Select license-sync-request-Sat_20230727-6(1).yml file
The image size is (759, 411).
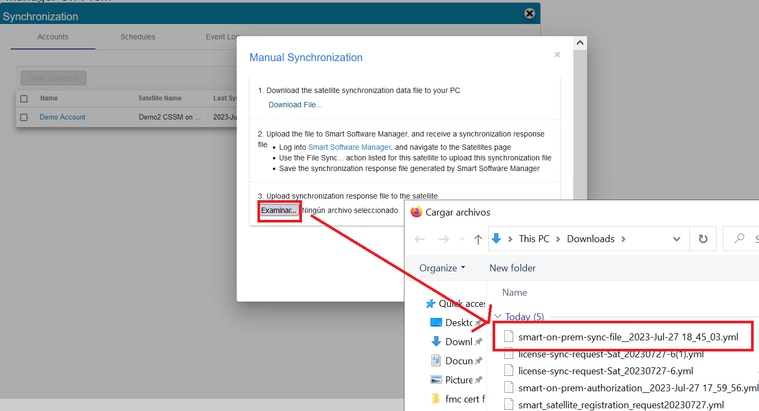[611, 354]
